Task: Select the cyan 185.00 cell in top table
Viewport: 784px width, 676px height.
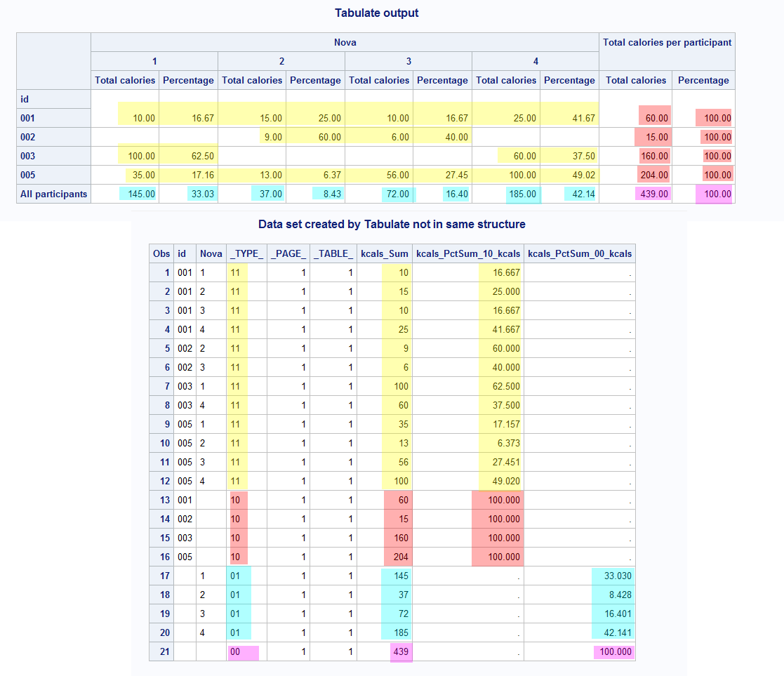Action: pyautogui.click(x=521, y=194)
